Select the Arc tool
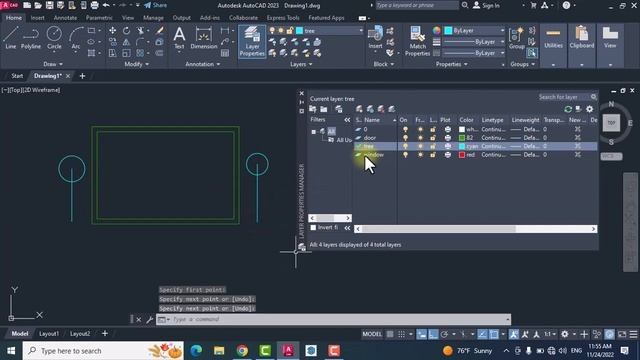Screen dimensions: 640x360 [76, 38]
